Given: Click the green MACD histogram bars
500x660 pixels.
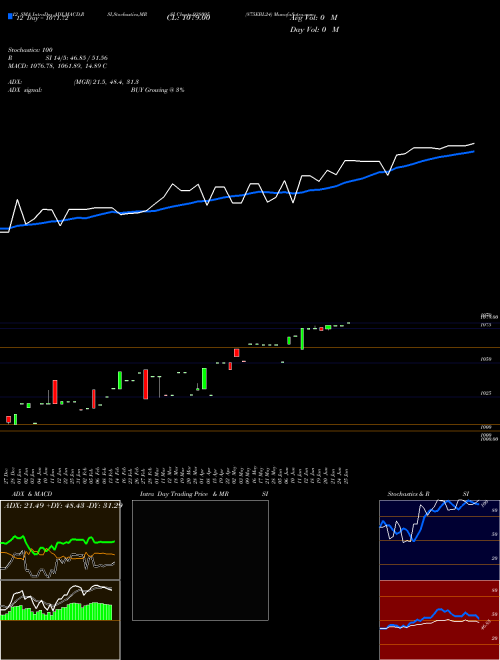Looking at the screenshot, I should [57, 611].
